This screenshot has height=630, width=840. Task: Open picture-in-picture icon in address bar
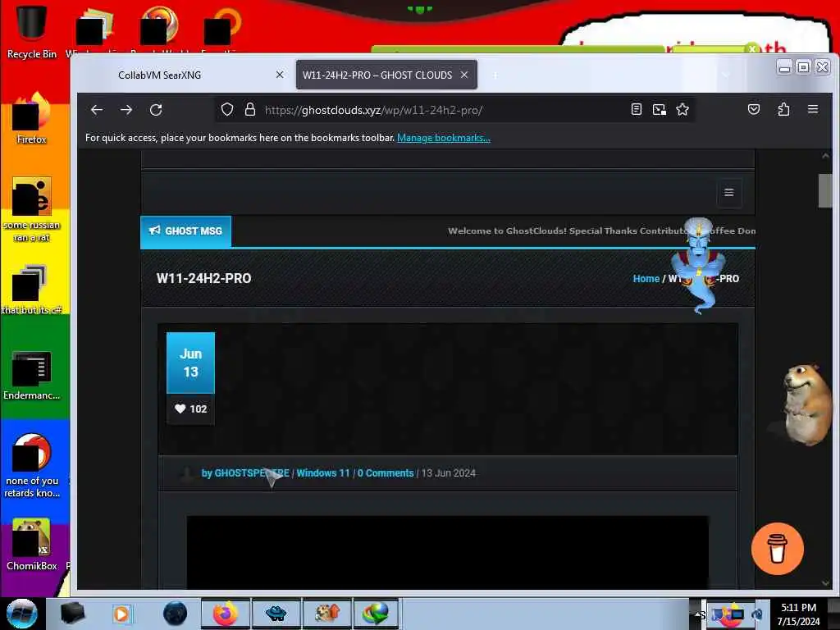pyautogui.click(x=659, y=109)
